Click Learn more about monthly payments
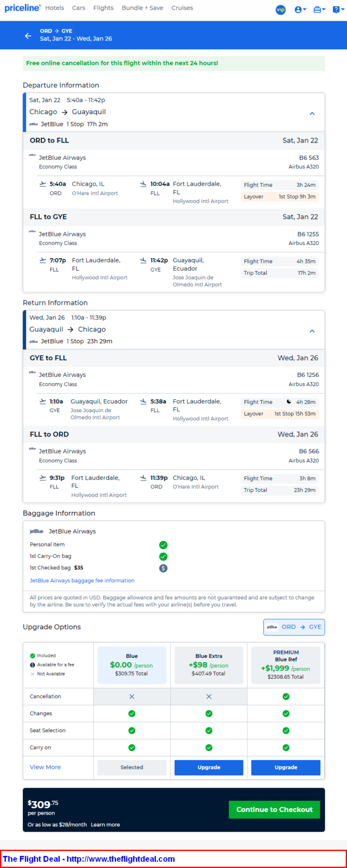The image size is (347, 868). coord(105,824)
